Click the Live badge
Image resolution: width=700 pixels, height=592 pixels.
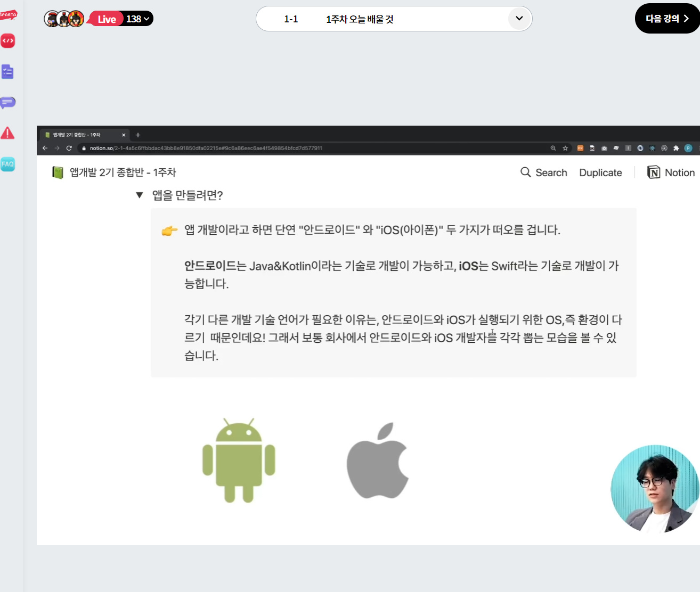point(107,19)
